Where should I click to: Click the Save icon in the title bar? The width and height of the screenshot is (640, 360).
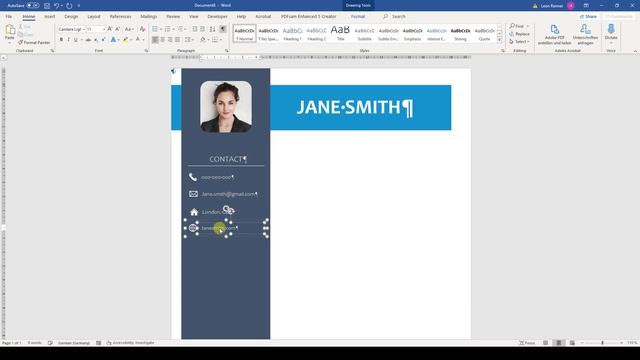(47, 6)
